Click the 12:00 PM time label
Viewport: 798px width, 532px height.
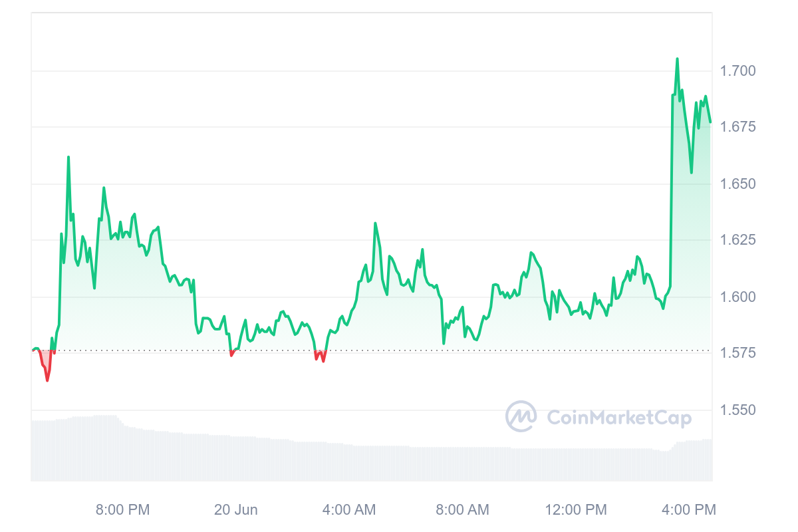576,510
